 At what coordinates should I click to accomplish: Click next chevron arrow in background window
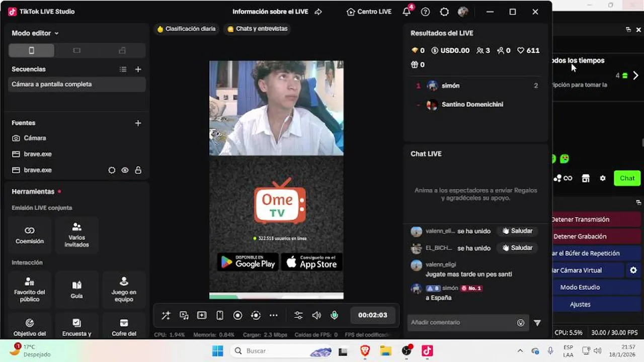(x=635, y=75)
